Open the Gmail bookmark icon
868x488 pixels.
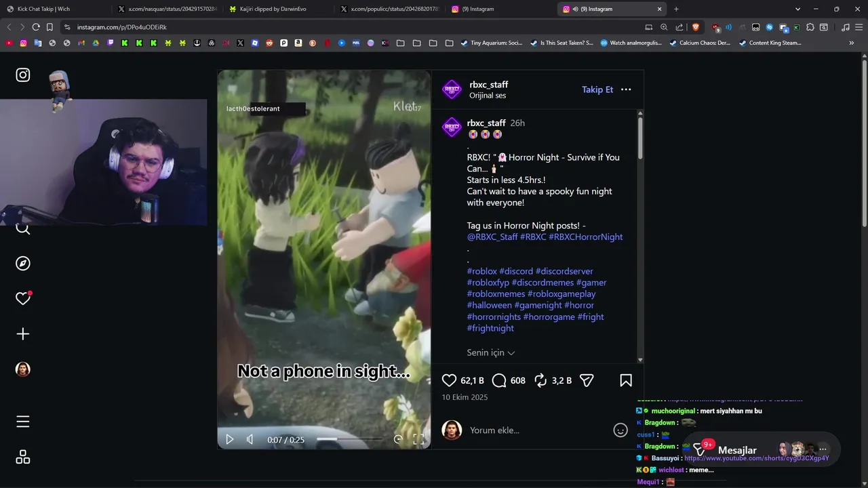(x=81, y=43)
